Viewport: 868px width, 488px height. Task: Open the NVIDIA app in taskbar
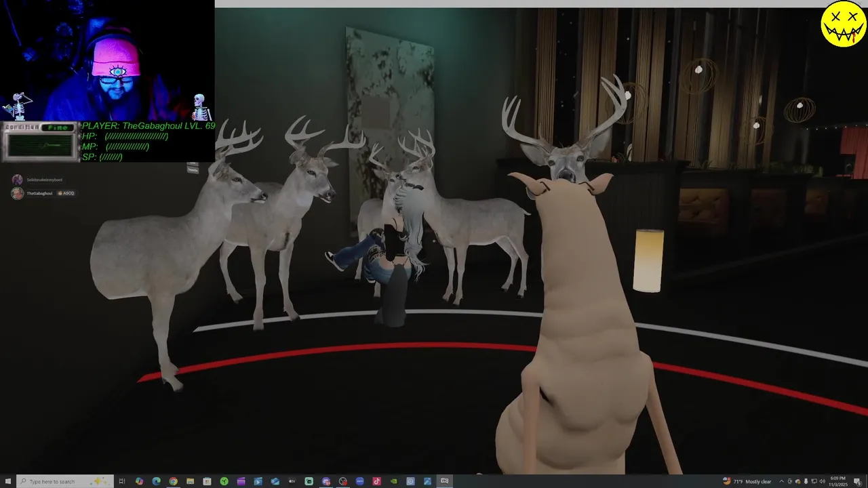(x=394, y=481)
